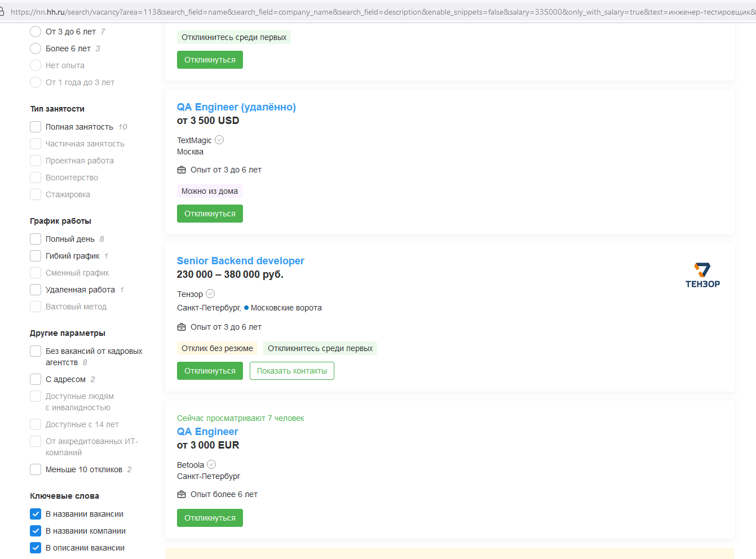Screen dimensions: 756x559
Task: Click briefcase icon in Betoola QA Engineer card
Action: 182,494
